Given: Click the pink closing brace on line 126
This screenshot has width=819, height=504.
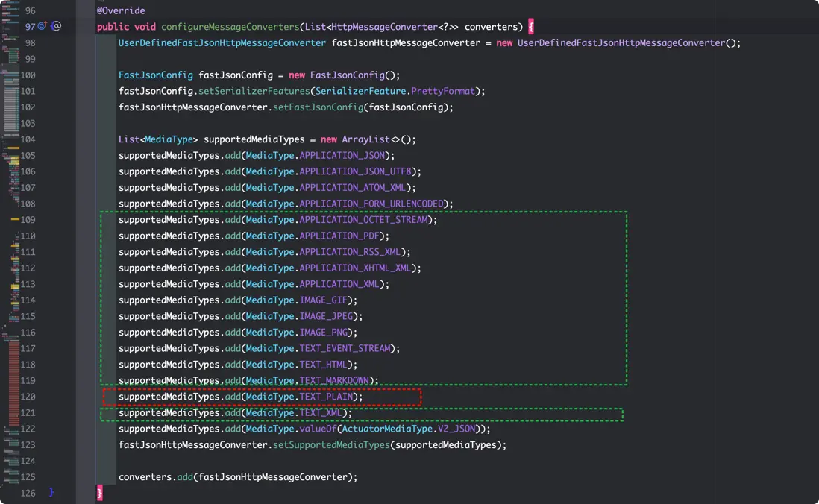Looking at the screenshot, I should point(100,493).
